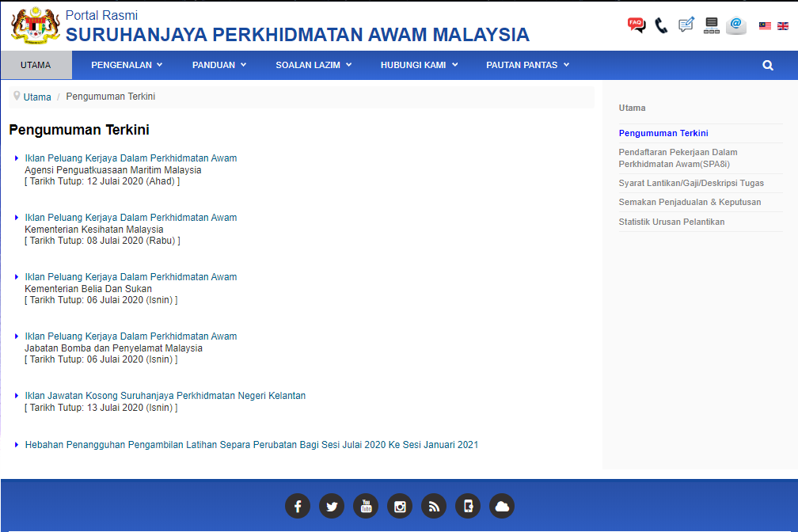Expand the Soalan Lazim dropdown menu
Image resolution: width=798 pixels, height=532 pixels.
[x=314, y=65]
